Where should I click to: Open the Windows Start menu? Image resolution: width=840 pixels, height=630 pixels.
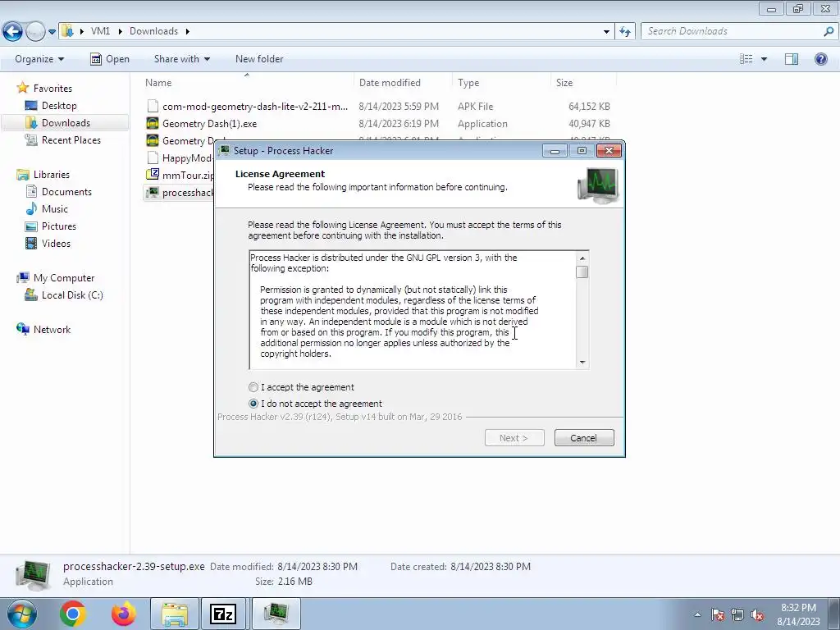(22, 614)
